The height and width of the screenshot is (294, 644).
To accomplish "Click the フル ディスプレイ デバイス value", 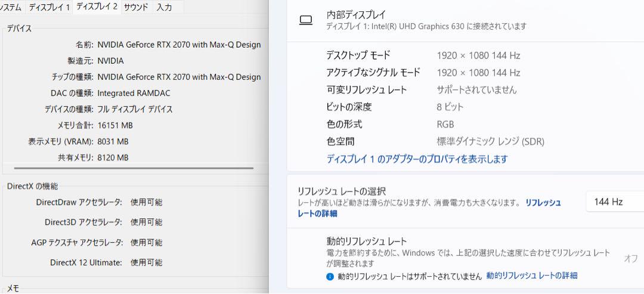I will [135, 109].
